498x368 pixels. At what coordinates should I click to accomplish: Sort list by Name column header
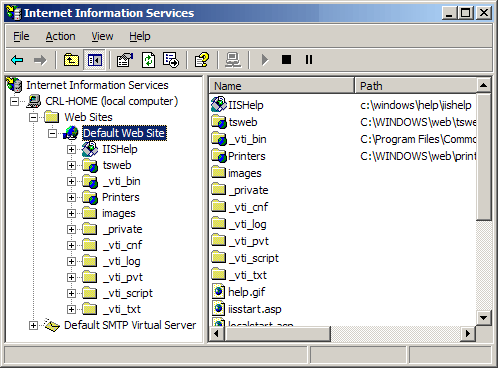click(281, 86)
